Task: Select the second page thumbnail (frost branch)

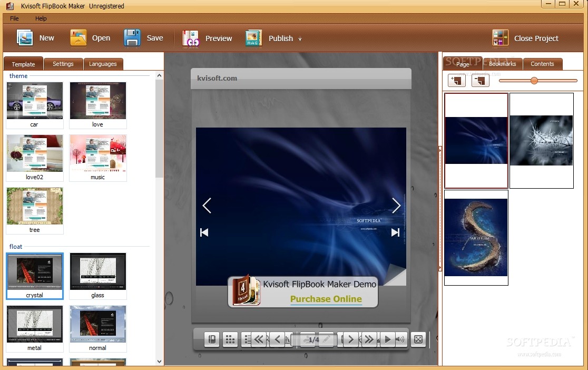Action: tap(542, 141)
